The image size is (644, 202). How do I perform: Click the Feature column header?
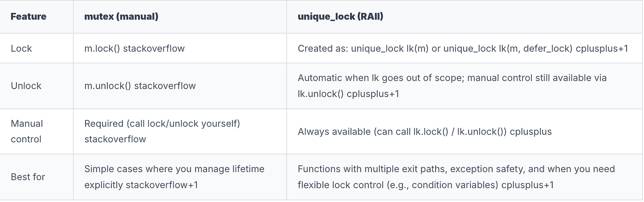pyautogui.click(x=29, y=17)
